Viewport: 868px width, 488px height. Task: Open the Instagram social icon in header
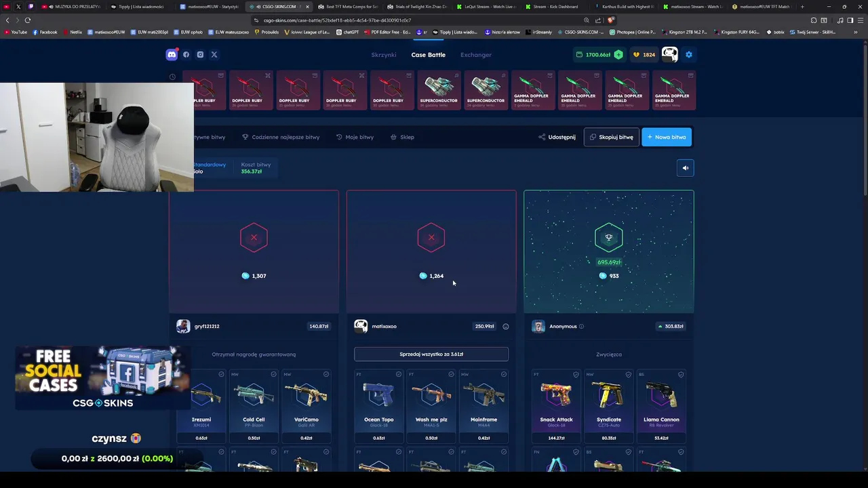point(200,54)
